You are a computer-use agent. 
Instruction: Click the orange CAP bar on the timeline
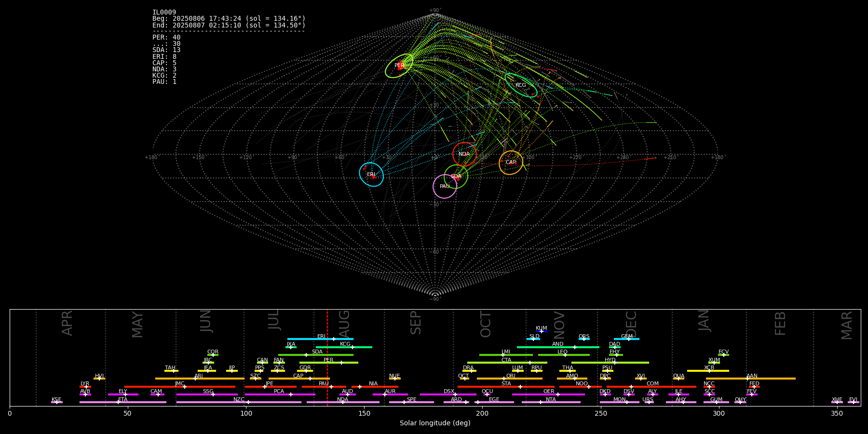[x=299, y=379]
